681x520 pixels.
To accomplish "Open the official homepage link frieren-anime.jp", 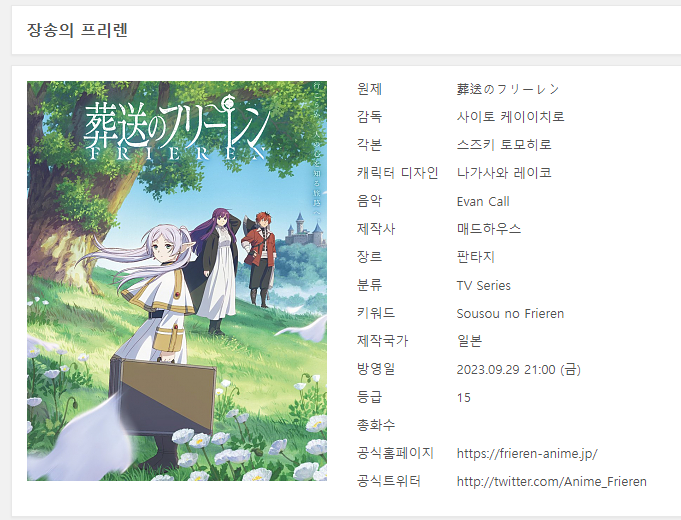I will click(526, 453).
